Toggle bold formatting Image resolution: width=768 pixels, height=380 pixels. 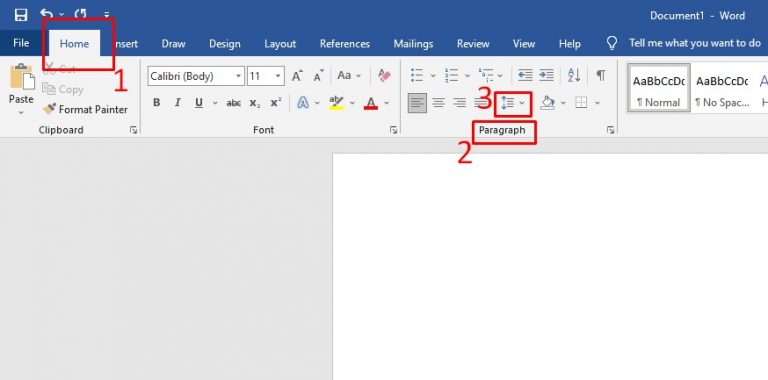point(157,103)
